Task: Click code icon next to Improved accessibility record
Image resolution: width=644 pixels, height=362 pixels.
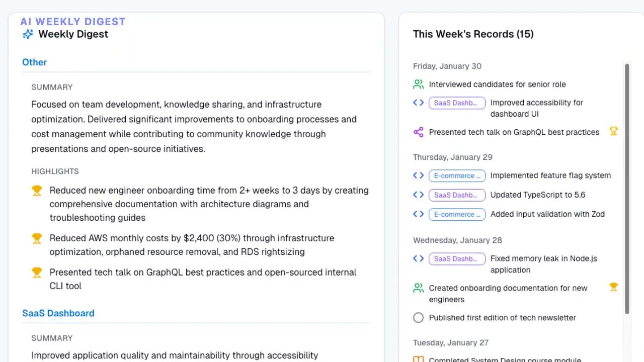Action: (418, 103)
